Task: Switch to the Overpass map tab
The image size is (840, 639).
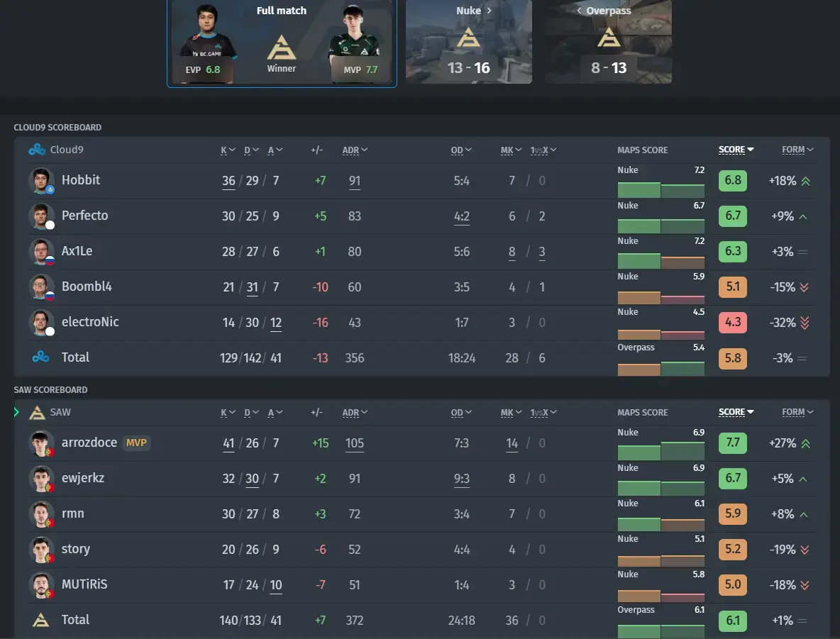Action: pyautogui.click(x=609, y=41)
